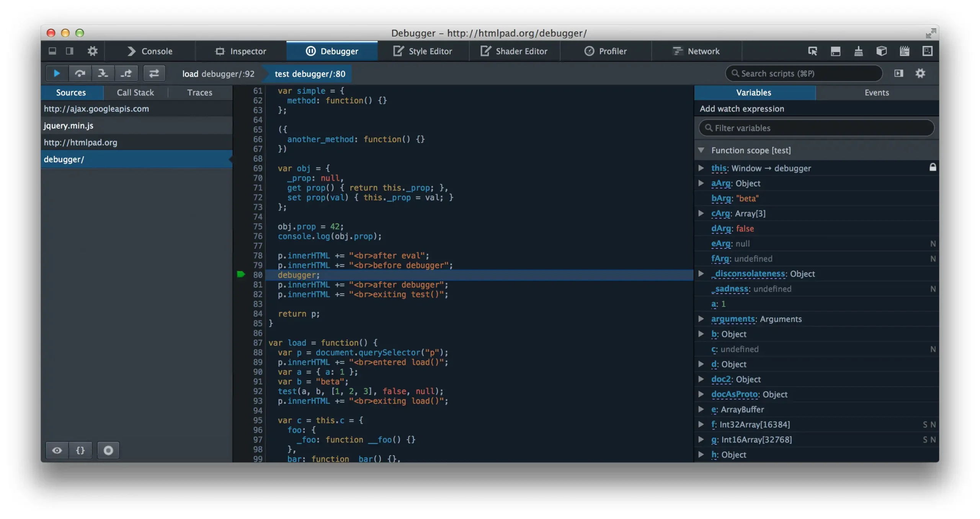Viewport: 980px width, 519px height.
Task: Switch to the Inspector tab
Action: click(241, 51)
